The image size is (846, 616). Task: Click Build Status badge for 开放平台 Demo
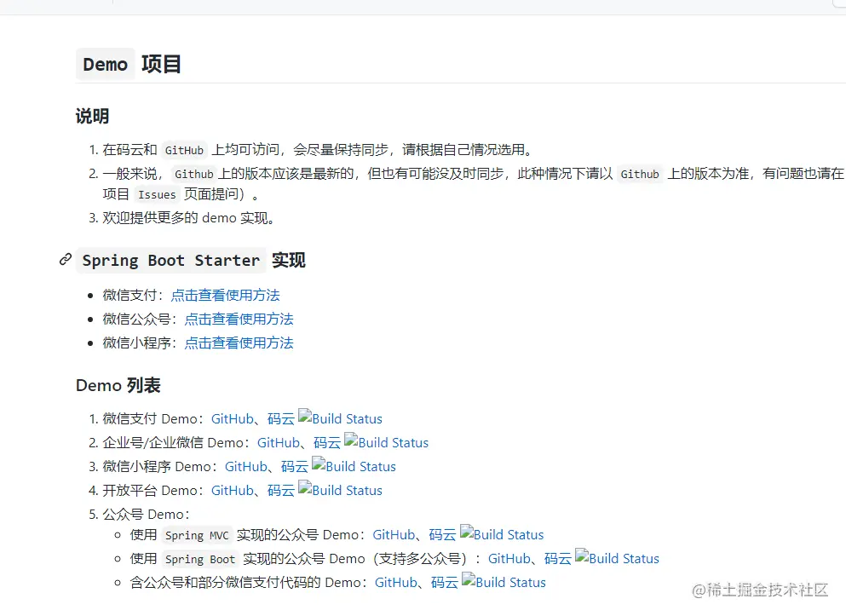(x=340, y=489)
